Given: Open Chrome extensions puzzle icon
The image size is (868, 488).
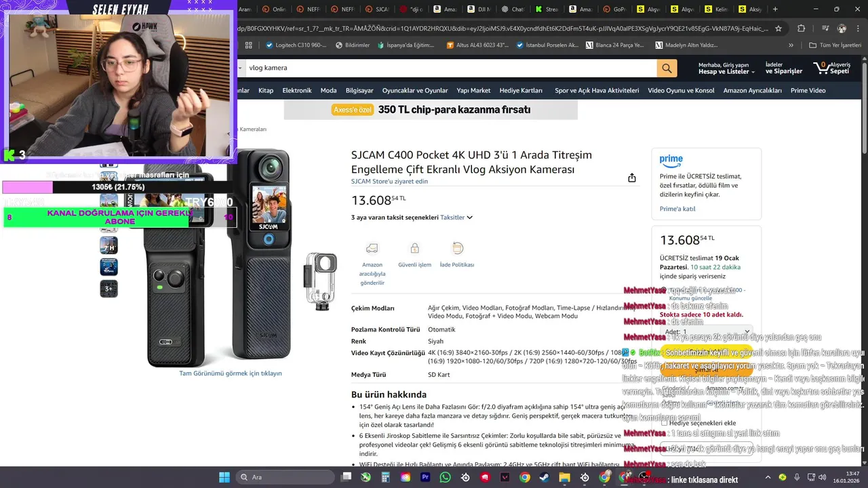Looking at the screenshot, I should tap(801, 28).
